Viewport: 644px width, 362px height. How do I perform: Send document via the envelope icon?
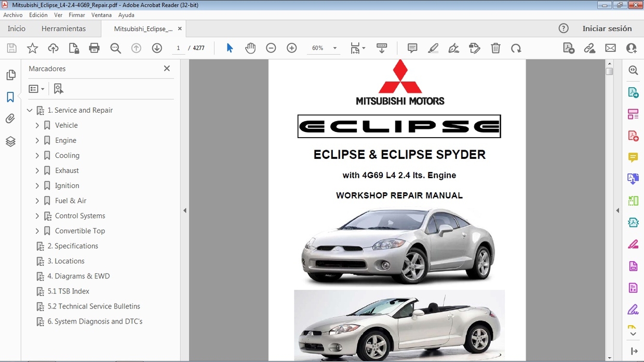(x=610, y=48)
